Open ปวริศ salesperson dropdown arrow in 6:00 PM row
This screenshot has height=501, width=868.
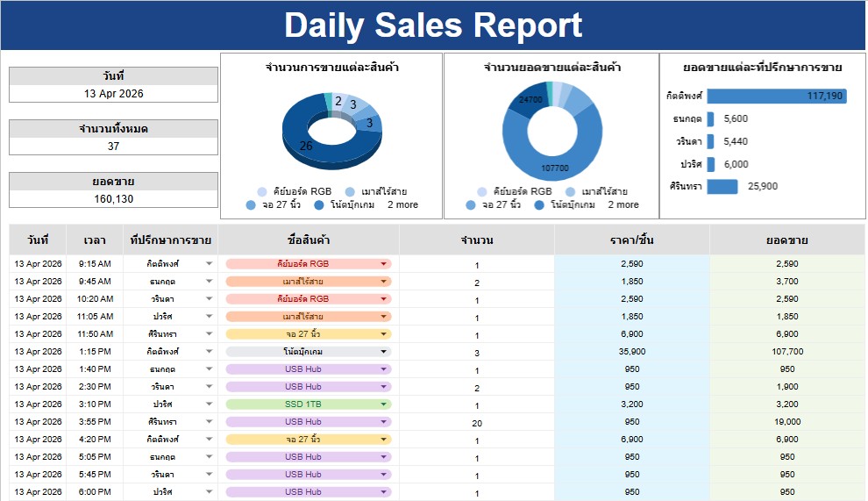point(209,492)
